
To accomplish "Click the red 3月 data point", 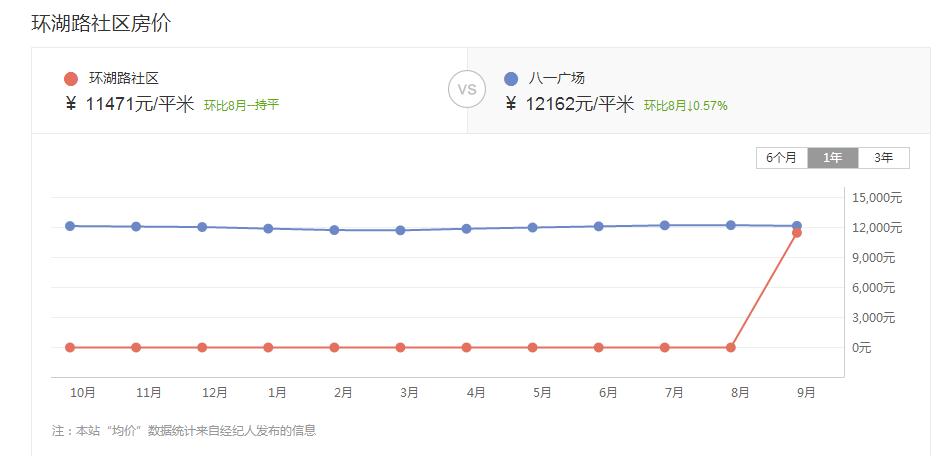I will point(401,348).
